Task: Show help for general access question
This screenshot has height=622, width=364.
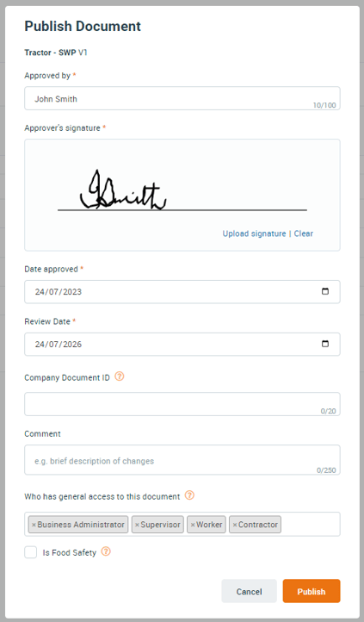Action: 189,495
